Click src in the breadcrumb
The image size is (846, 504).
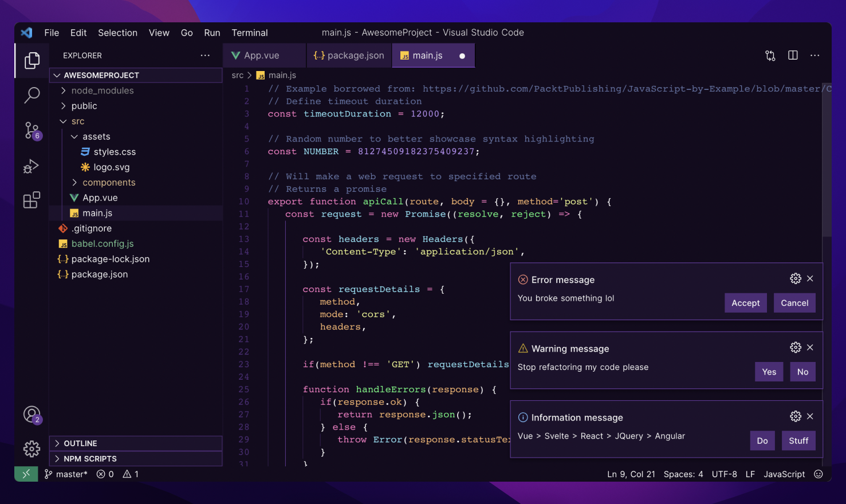coord(238,75)
